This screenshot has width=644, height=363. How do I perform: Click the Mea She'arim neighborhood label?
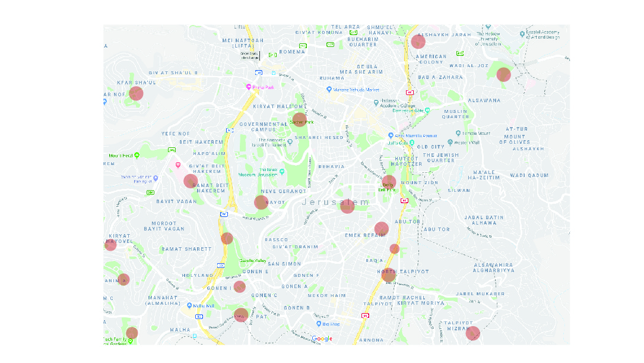[x=361, y=72]
